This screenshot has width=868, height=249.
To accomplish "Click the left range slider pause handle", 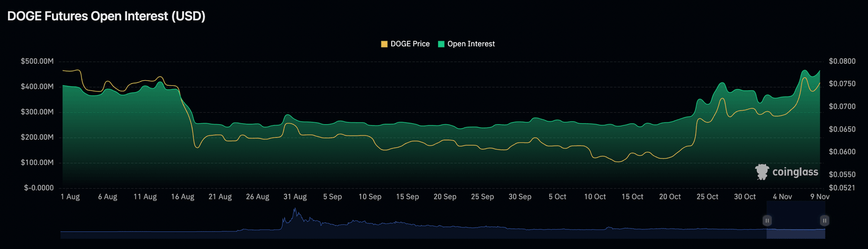I will [767, 221].
